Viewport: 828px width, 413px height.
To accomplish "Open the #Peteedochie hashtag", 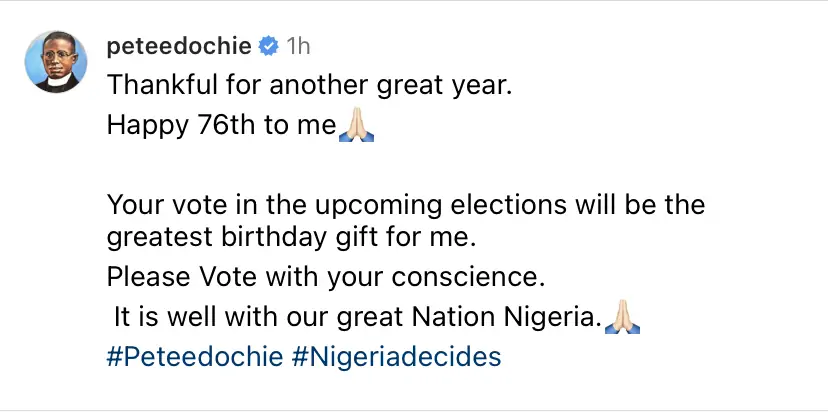I will pyautogui.click(x=194, y=356).
